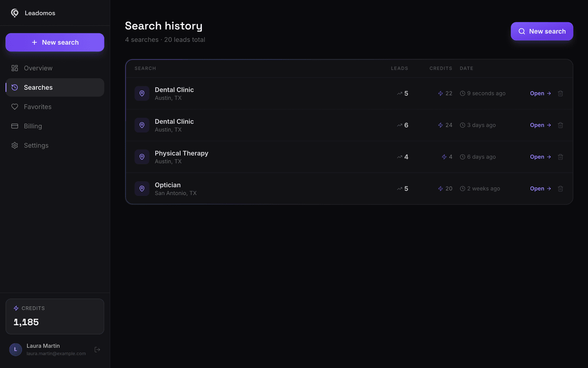This screenshot has height=368, width=588.
Task: Click the 20 credits value
Action: coord(449,189)
